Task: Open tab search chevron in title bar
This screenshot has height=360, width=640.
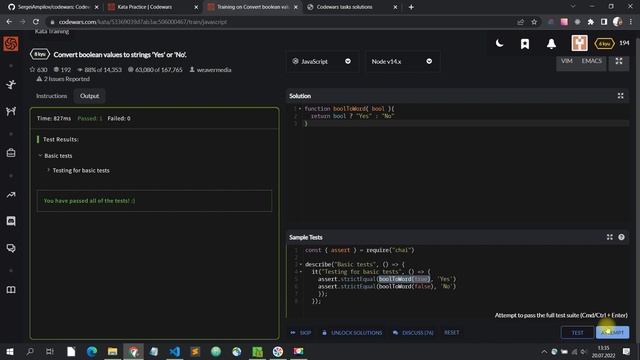Action: [x=573, y=7]
